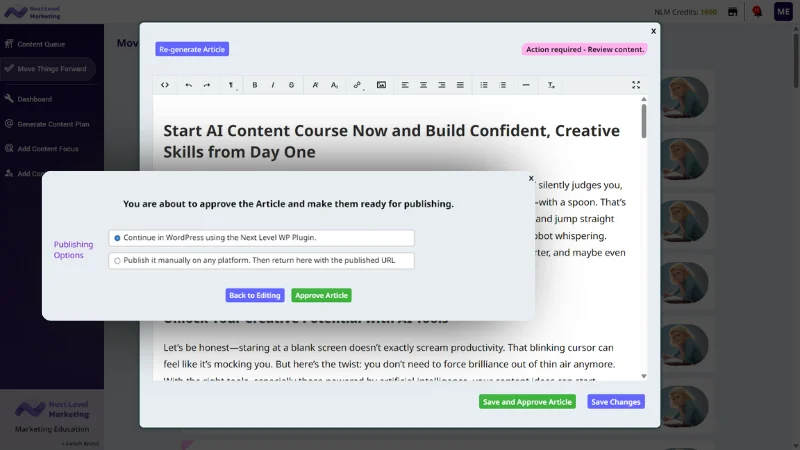Open the notifications bell

point(757,12)
